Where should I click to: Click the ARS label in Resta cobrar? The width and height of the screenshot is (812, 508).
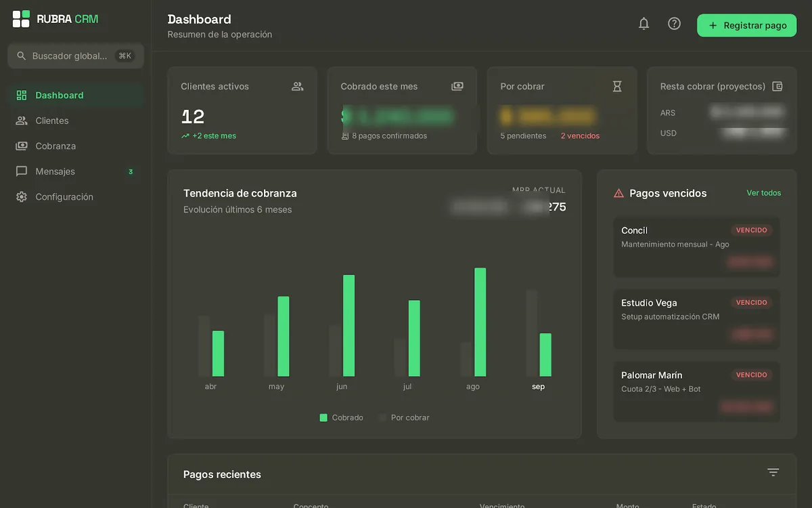point(668,113)
